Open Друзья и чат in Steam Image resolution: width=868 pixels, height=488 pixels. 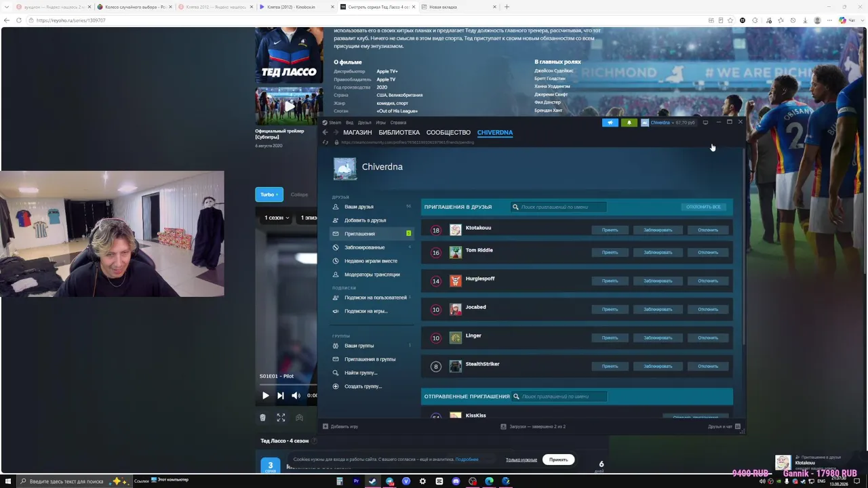724,426
